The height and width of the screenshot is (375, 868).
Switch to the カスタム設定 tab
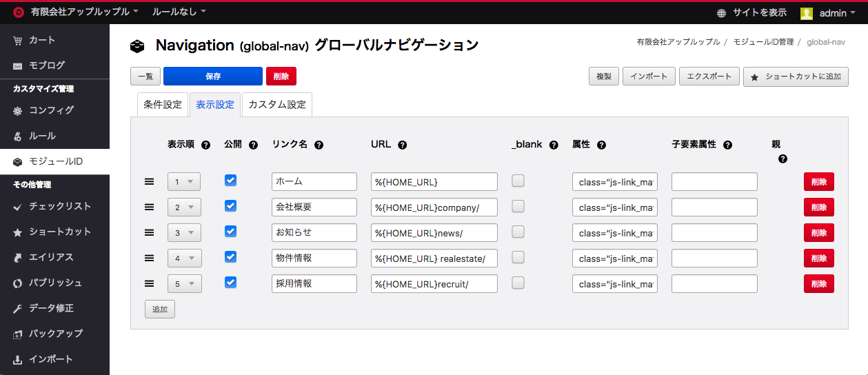[x=277, y=105]
